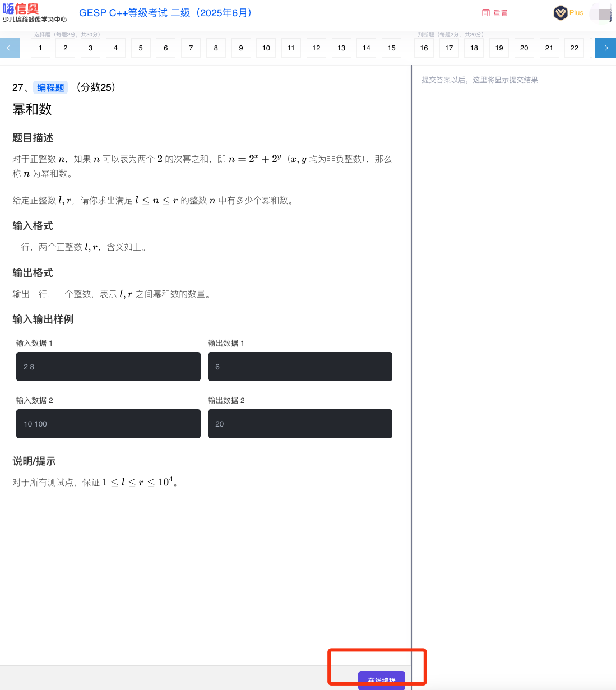Image resolution: width=616 pixels, height=690 pixels.
Task: Navigate to question 22
Action: click(x=575, y=48)
